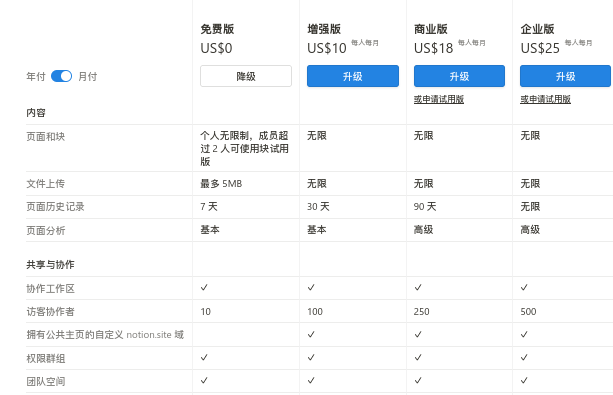Click the notion.site 域 row label

coord(105,335)
